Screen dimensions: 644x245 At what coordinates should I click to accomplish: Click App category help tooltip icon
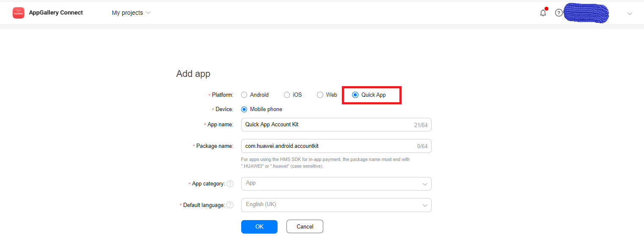click(x=230, y=184)
